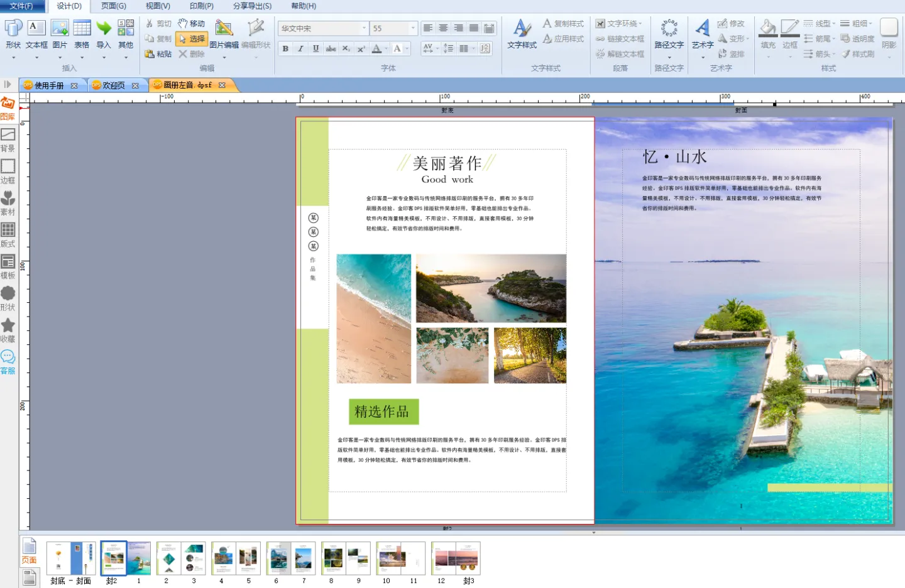Toggle bold formatting
This screenshot has width=905, height=588.
pyautogui.click(x=285, y=48)
